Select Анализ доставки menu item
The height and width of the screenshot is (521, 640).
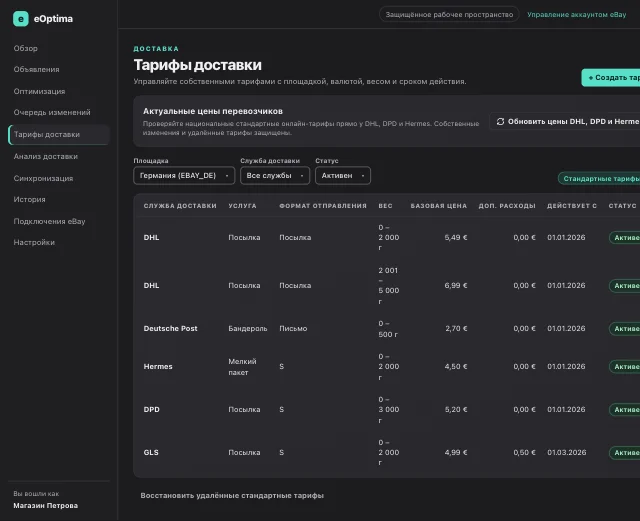[x=46, y=156]
